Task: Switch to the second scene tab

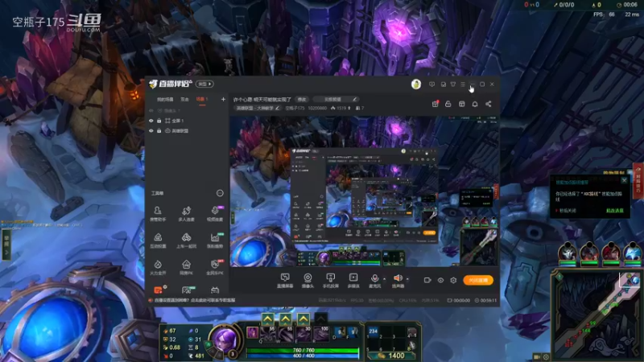Action: tap(185, 99)
